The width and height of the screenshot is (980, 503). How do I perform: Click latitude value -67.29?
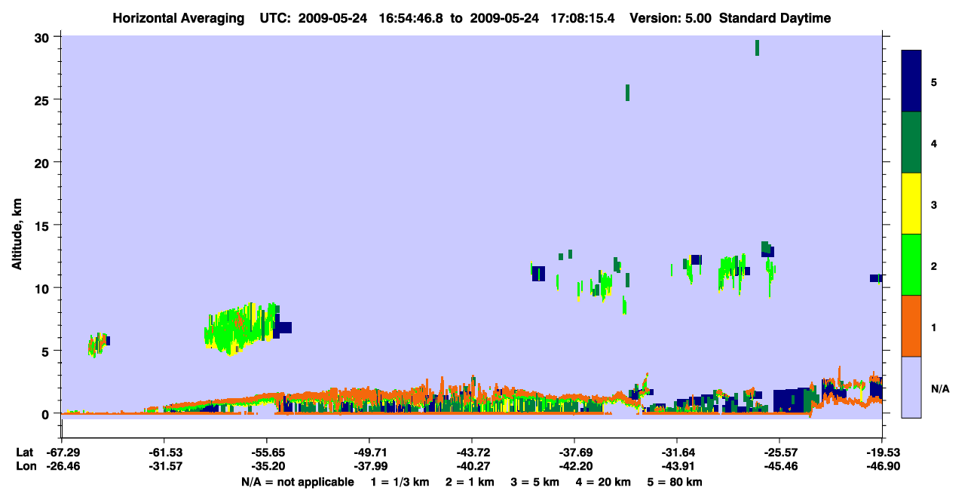62,452
